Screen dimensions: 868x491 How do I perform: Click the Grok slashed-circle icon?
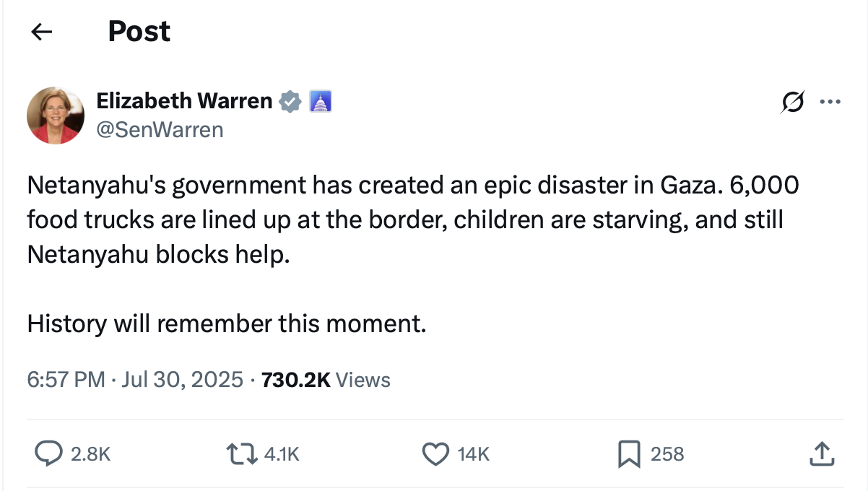792,103
